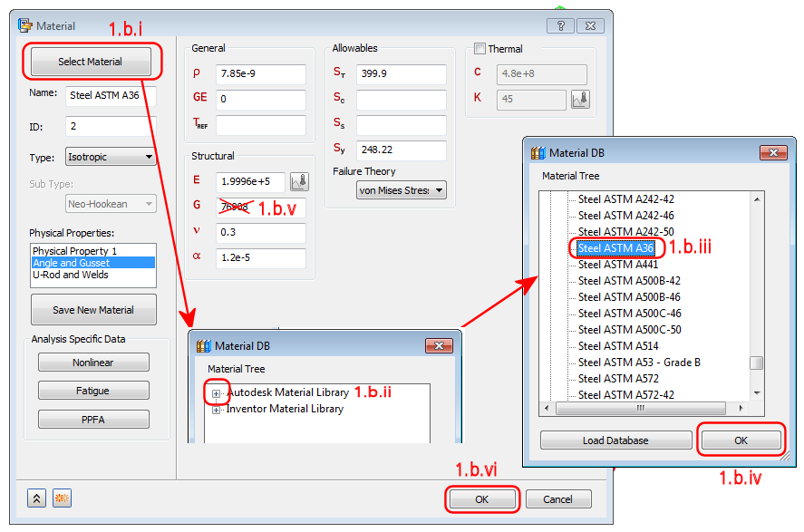Open the Fatigue analysis data
The width and height of the screenshot is (804, 532).
[x=93, y=391]
